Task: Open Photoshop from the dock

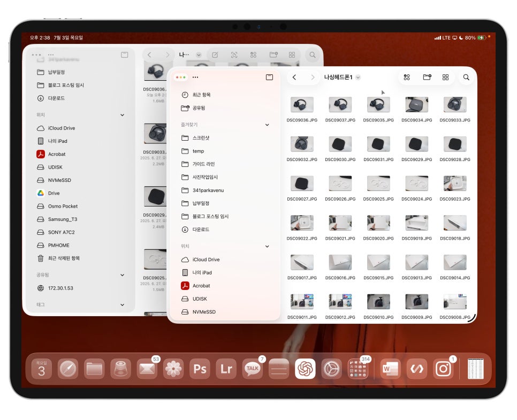Action: click(x=200, y=369)
